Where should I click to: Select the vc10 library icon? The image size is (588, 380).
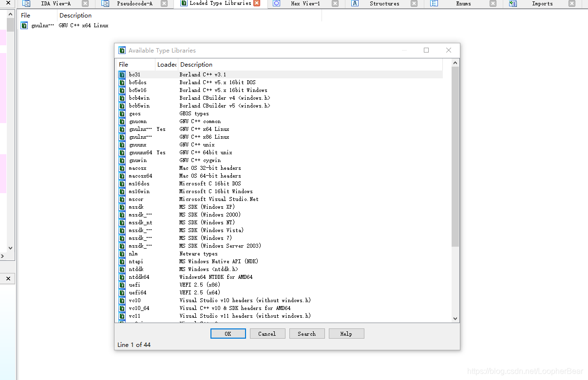122,300
